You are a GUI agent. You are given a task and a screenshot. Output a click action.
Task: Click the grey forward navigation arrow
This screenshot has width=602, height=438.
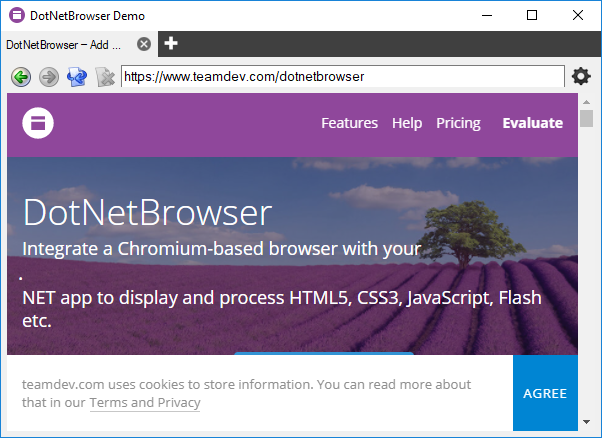coord(49,77)
